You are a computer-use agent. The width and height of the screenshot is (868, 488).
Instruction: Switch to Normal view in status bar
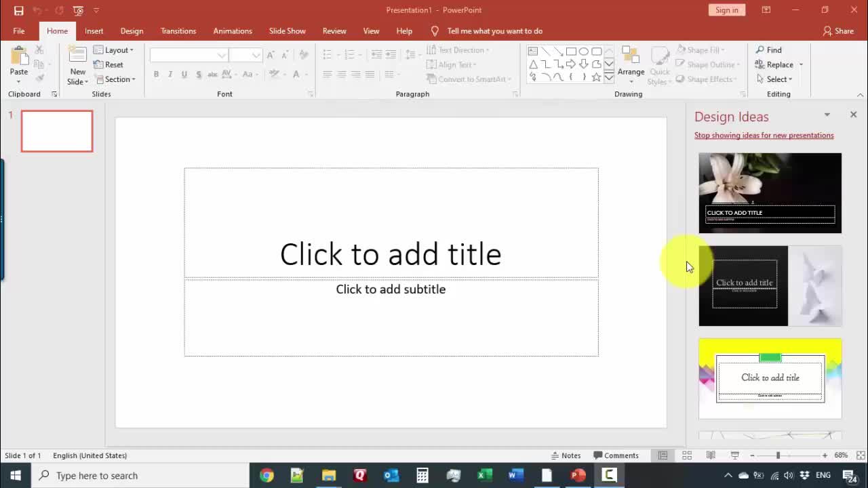click(x=663, y=455)
